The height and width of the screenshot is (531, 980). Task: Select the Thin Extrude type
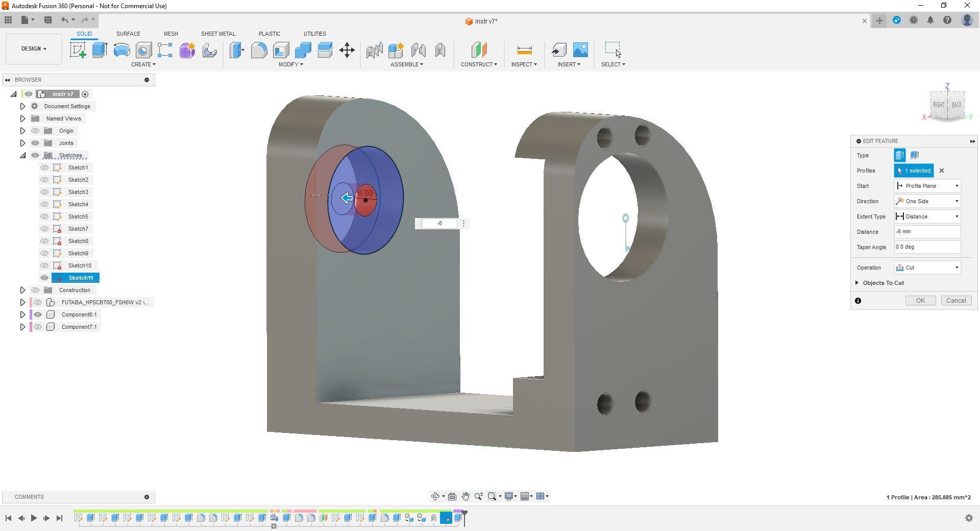[x=914, y=155]
